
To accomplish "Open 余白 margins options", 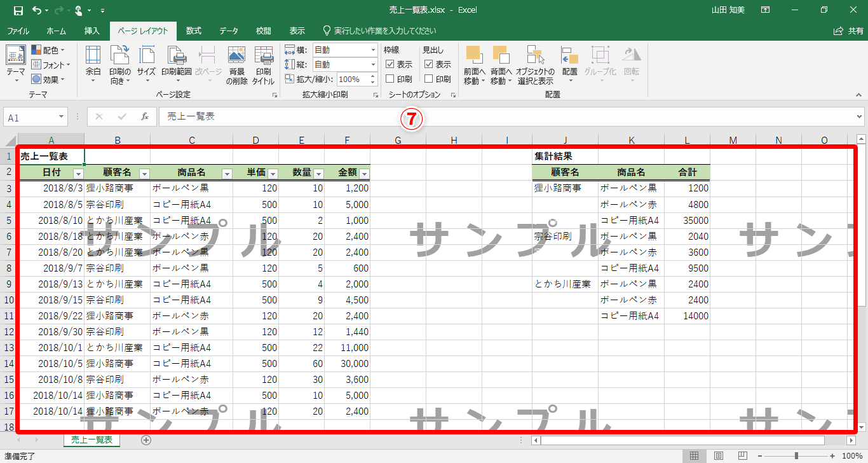I will click(x=93, y=64).
